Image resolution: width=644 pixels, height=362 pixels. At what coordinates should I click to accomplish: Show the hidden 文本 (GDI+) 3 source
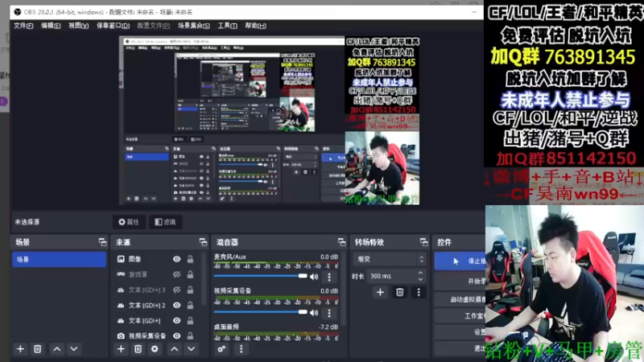[176, 290]
